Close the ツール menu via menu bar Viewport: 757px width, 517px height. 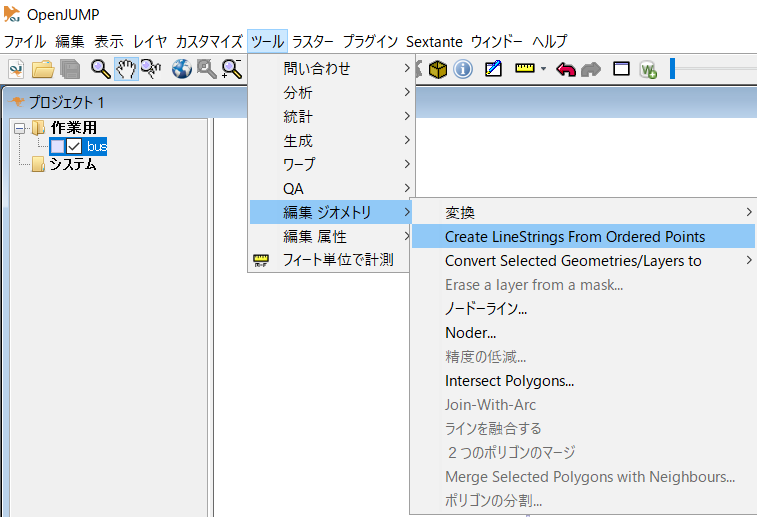point(267,42)
